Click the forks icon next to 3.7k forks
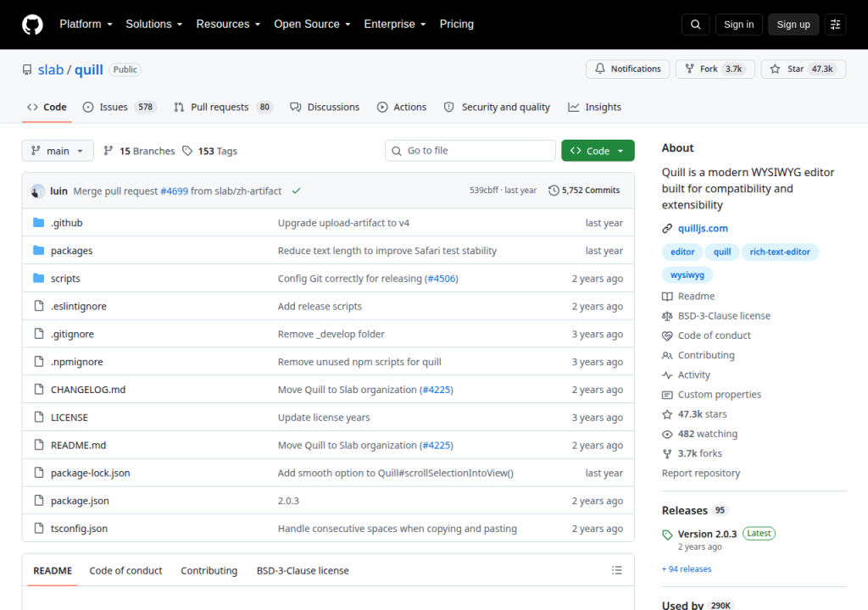Screen dimensions: 868x610 (667, 454)
